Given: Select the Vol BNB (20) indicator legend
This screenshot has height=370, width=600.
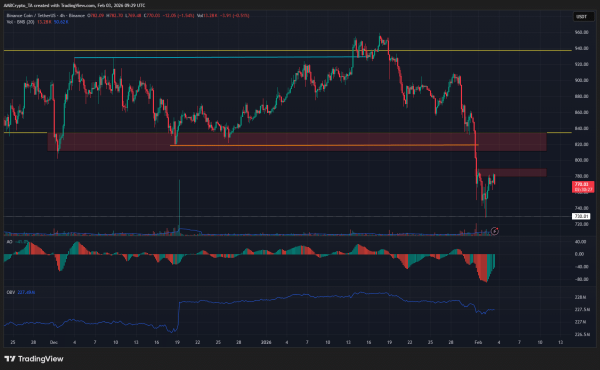Looking at the screenshot, I should [x=20, y=22].
